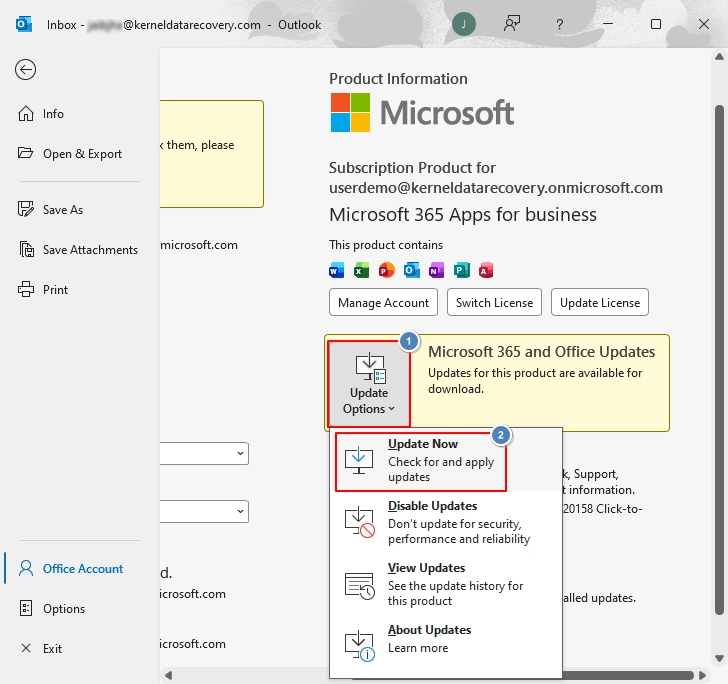Click the horizontal scroll right arrow
The image size is (728, 684).
click(x=702, y=675)
